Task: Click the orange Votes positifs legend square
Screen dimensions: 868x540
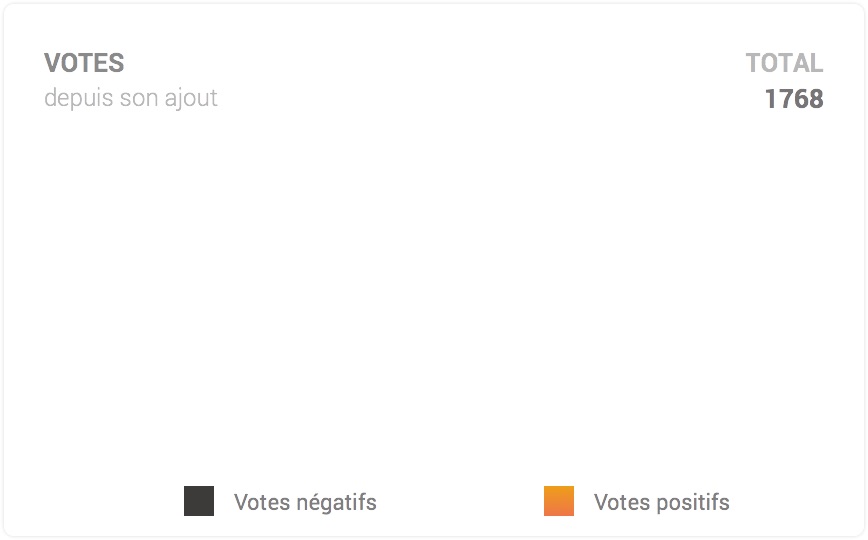Action: 559,501
